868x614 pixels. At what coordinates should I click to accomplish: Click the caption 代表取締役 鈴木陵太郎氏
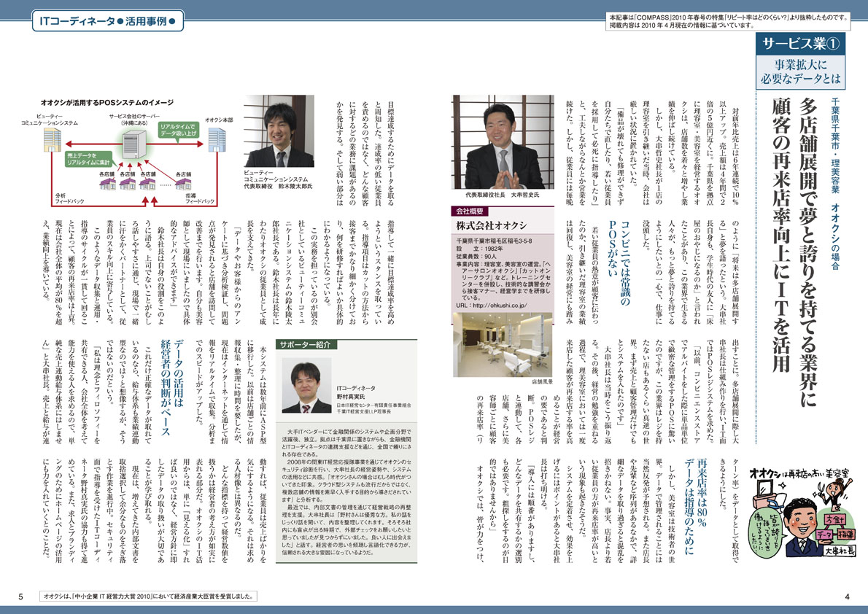(x=279, y=187)
